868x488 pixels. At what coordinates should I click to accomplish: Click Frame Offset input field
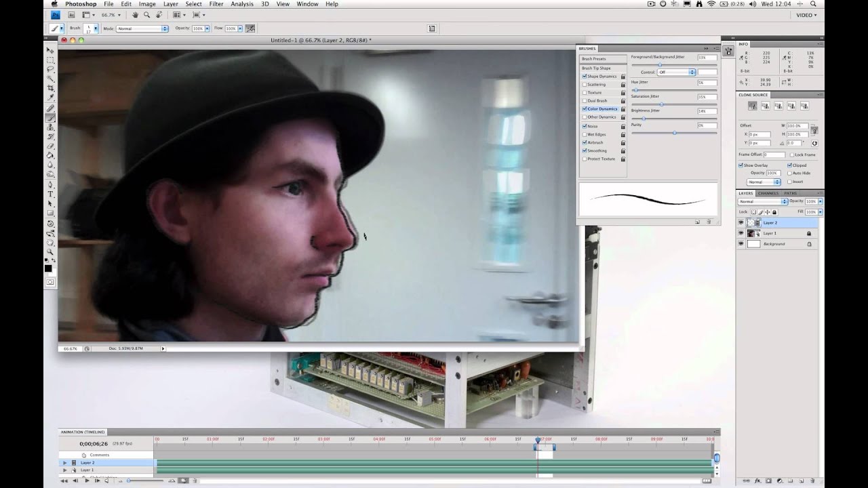[x=774, y=155]
